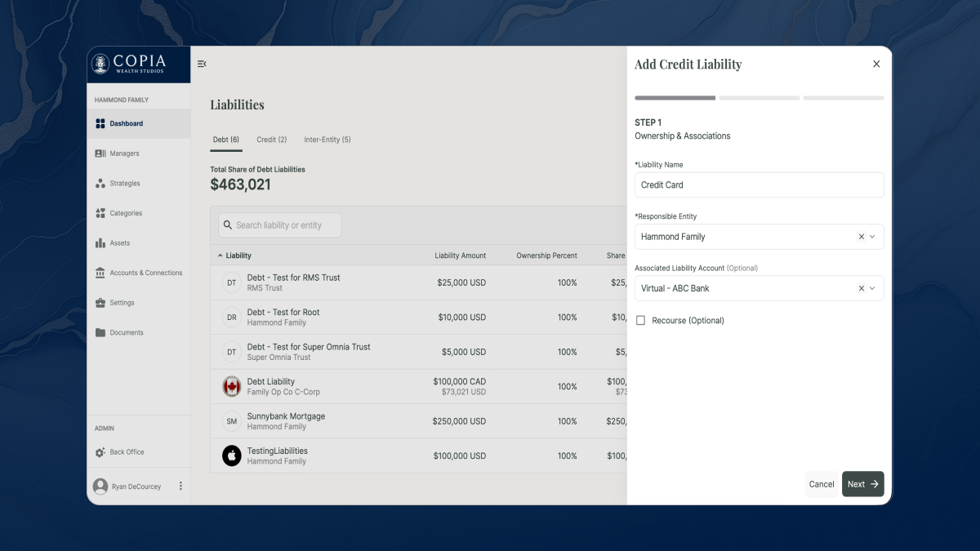Expand the Responsible Entity dropdown
980x551 pixels.
(x=872, y=237)
